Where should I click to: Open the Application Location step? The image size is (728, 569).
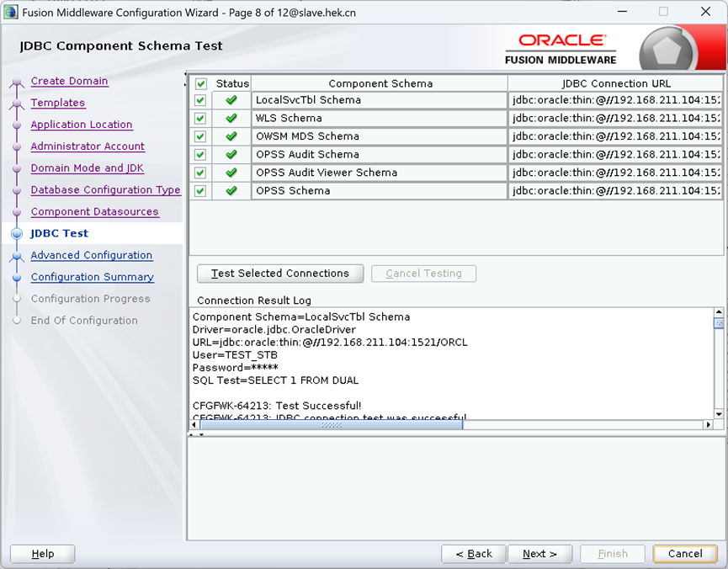(x=82, y=125)
